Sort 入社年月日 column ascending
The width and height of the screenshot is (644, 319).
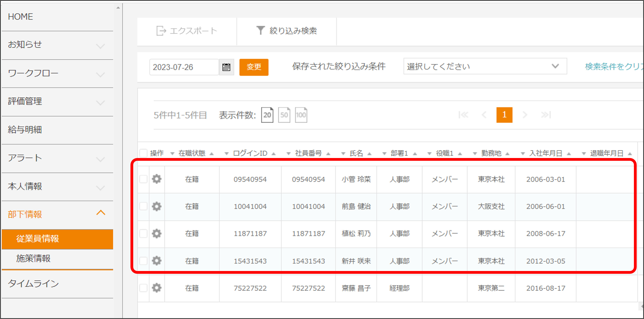(569, 154)
